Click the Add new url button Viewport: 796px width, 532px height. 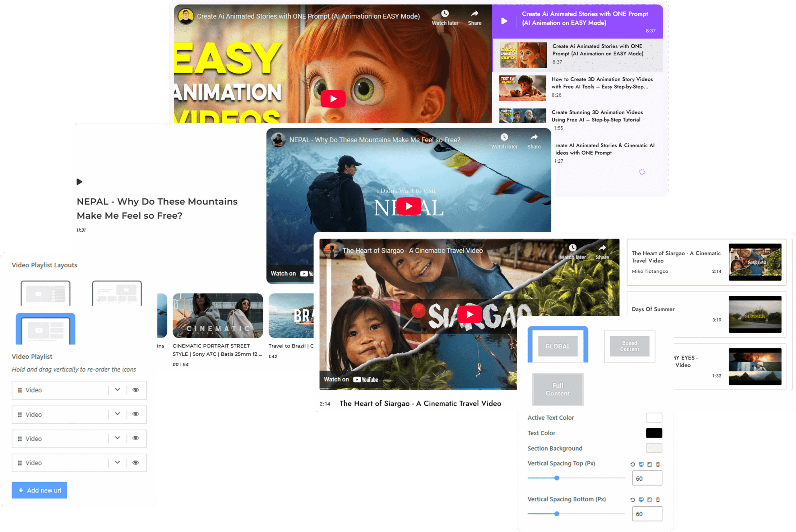(x=39, y=490)
